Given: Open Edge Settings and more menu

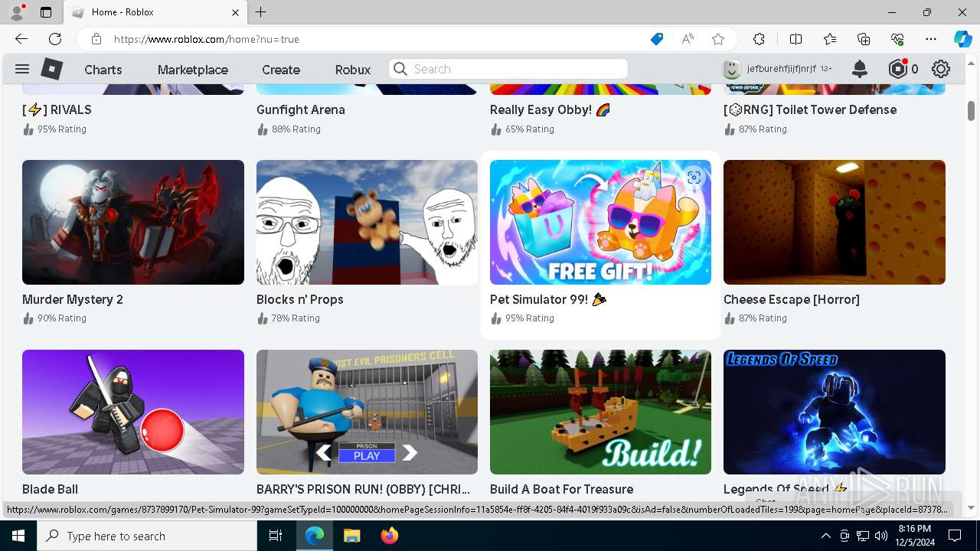Looking at the screenshot, I should [931, 39].
